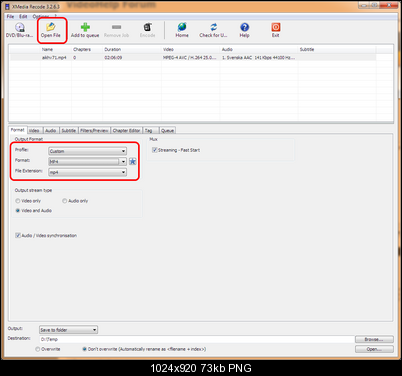Expand the Profile dropdown set to Custom
402x376 pixels.
87,151
